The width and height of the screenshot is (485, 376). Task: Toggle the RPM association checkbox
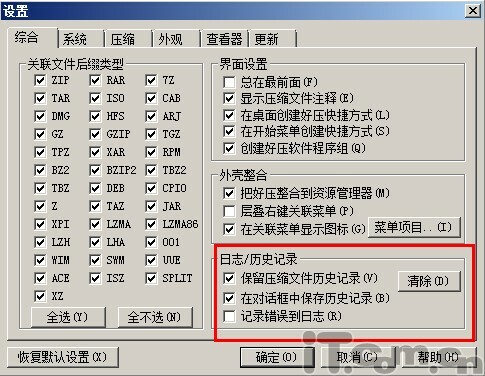coord(151,152)
